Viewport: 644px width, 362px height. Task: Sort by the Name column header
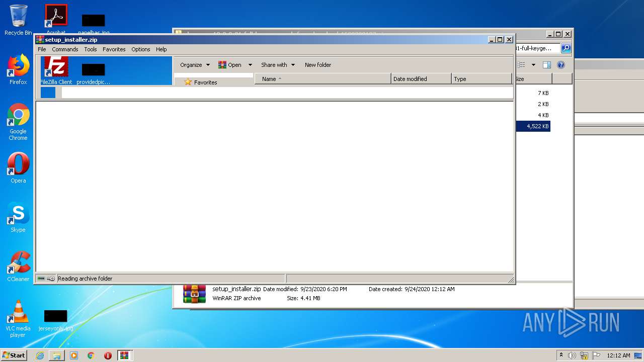point(323,79)
